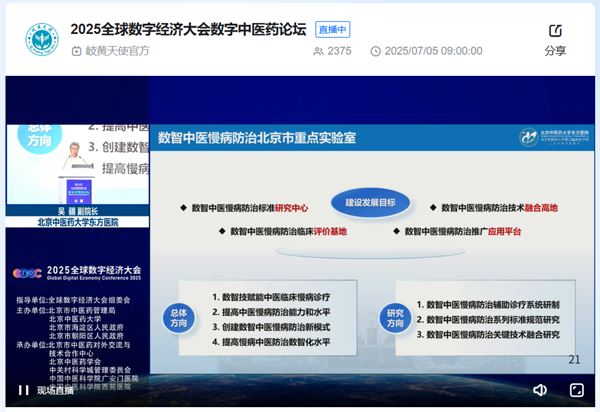
Task: Click the GDEC 2025全球数字经济大会 logo
Action: 77,273
